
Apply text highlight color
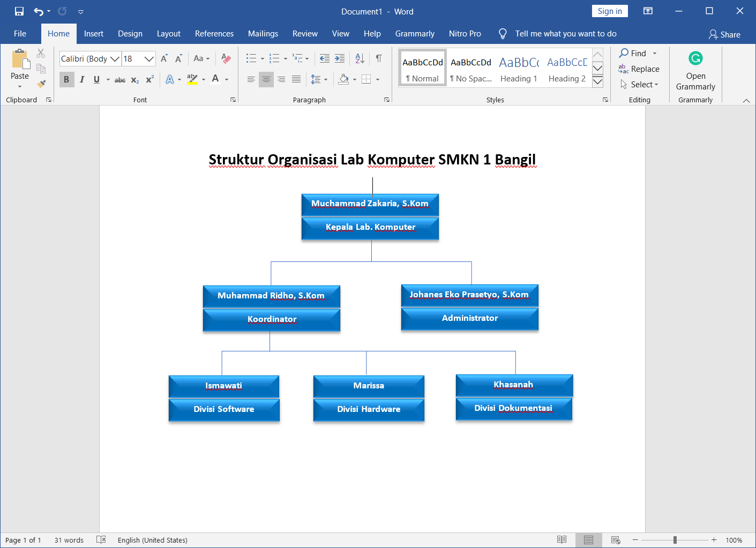(x=192, y=79)
